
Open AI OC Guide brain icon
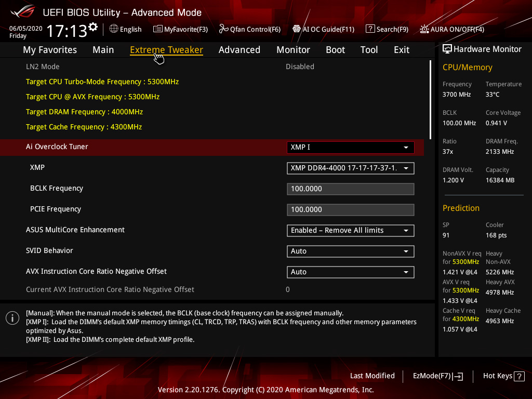click(x=297, y=29)
